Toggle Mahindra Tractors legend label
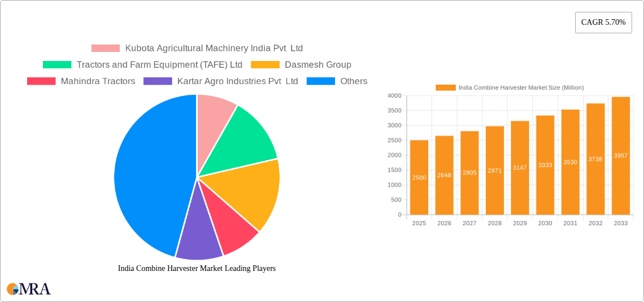644x302 pixels. (98, 81)
